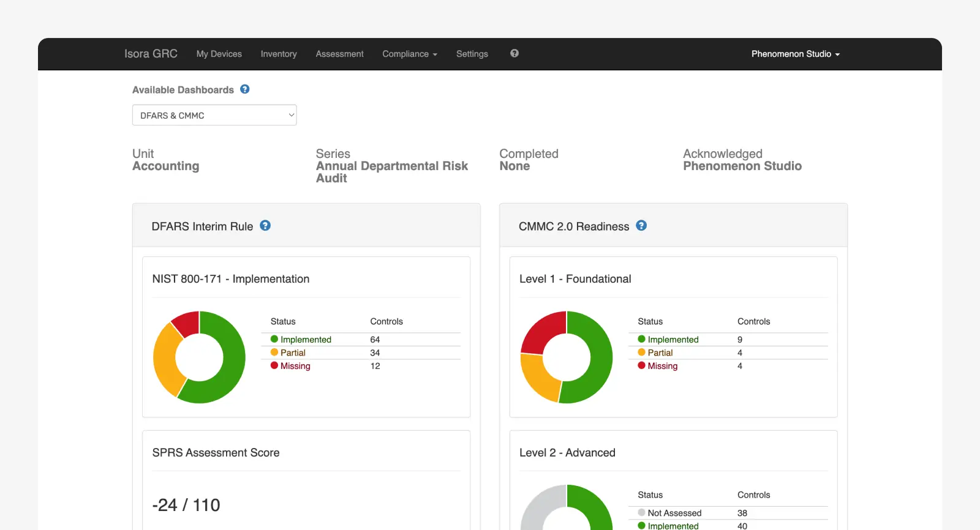980x530 pixels.
Task: Click Annual Departmental Risk Audit series name
Action: (x=392, y=172)
